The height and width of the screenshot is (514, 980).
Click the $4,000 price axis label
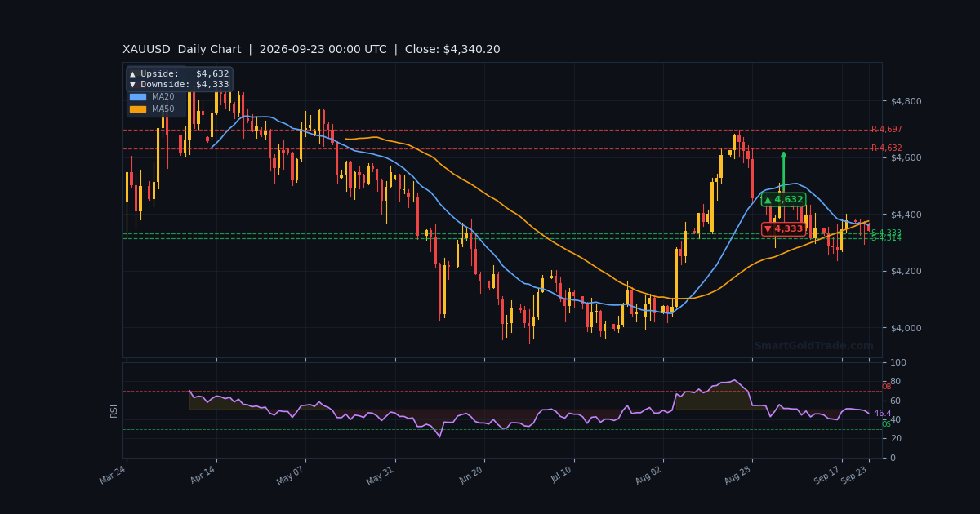(x=906, y=328)
